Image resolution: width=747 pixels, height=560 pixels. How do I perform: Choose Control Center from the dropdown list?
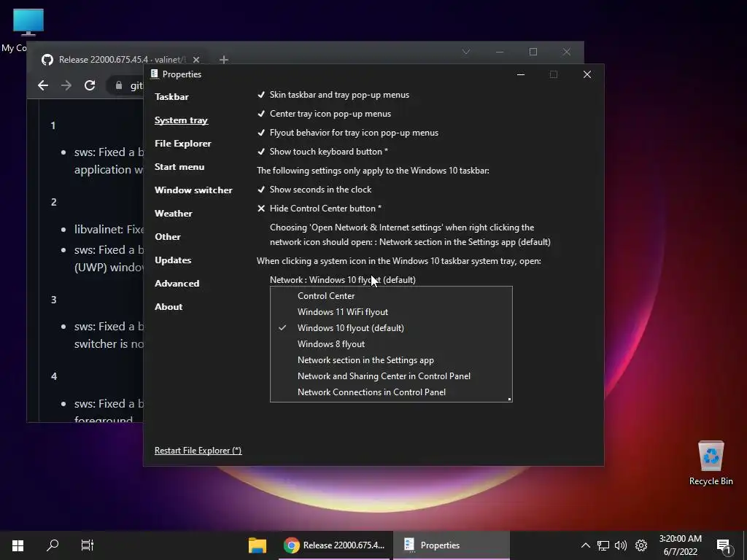(x=391, y=296)
